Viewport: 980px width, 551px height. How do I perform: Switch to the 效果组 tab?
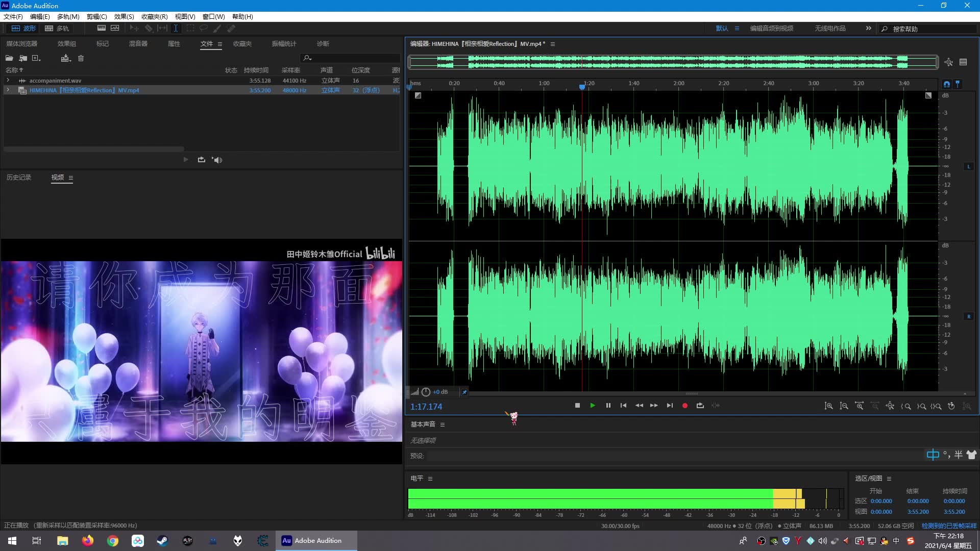[x=67, y=44]
